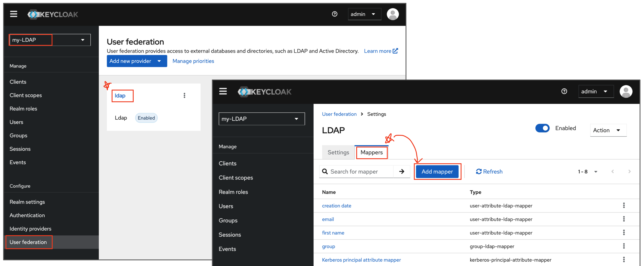Switch to the Mappers tab
This screenshot has height=266, width=644.
coord(372,152)
